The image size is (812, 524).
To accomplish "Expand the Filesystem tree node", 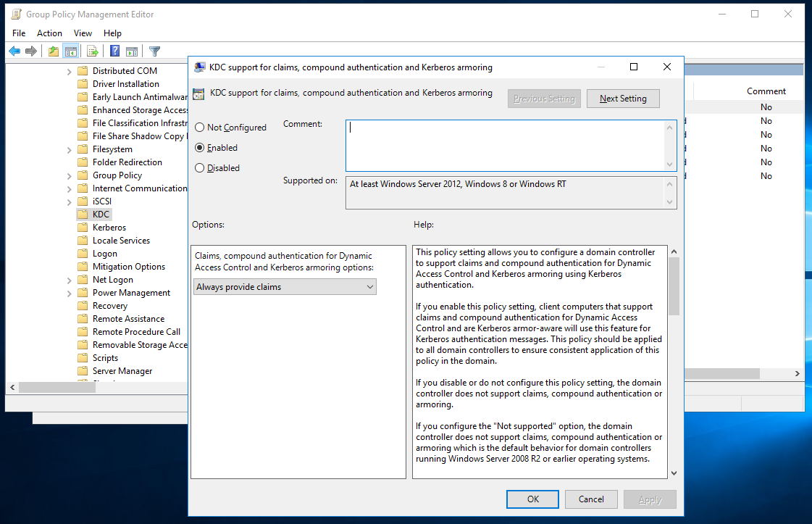I will point(70,150).
